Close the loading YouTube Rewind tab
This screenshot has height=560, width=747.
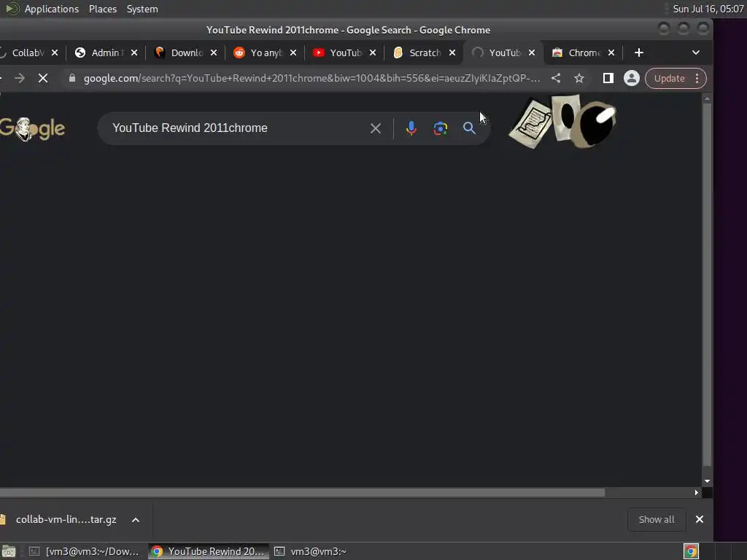532,52
